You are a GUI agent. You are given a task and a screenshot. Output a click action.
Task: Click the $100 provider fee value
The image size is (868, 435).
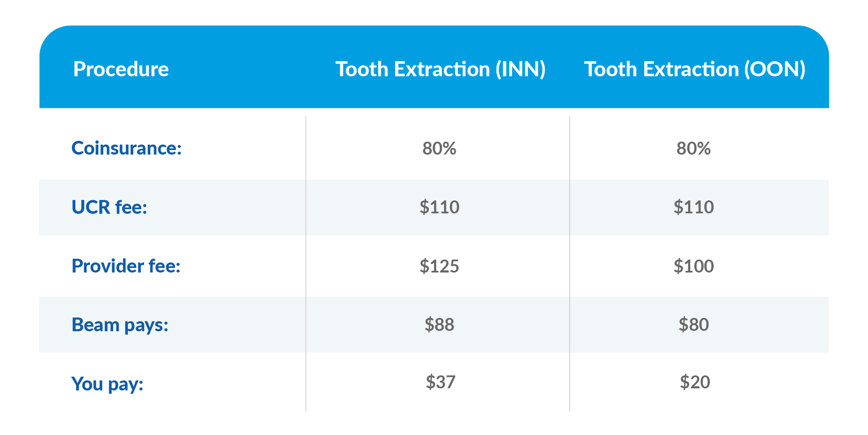point(693,266)
